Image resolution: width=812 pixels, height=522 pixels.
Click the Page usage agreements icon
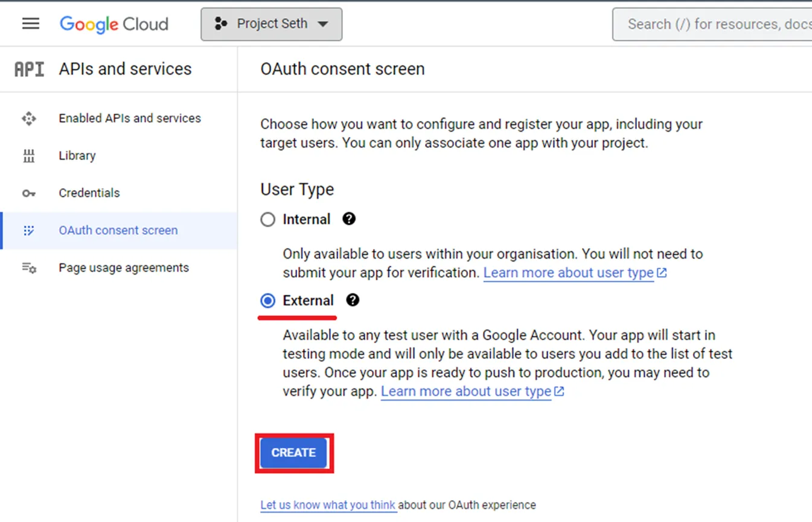28,268
